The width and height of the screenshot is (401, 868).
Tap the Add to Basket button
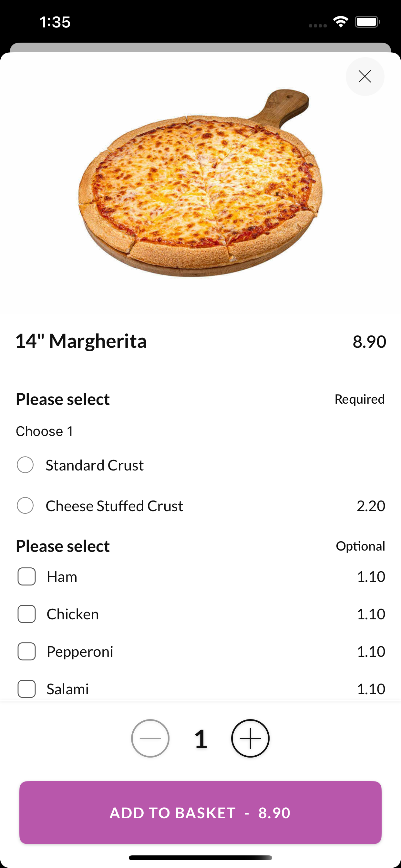200,812
